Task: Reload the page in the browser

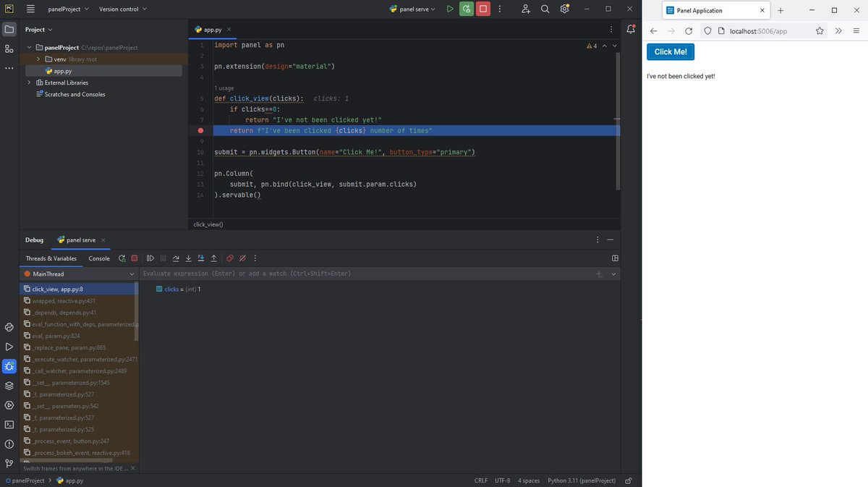Action: (x=689, y=31)
